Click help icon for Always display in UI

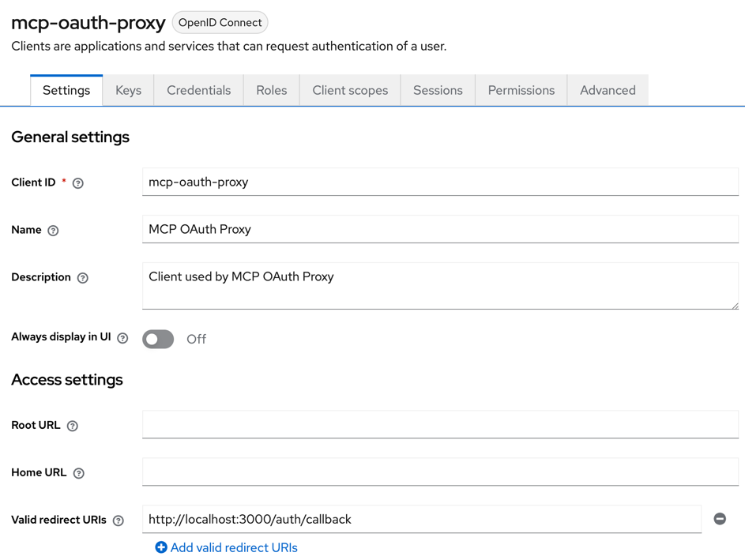click(122, 338)
